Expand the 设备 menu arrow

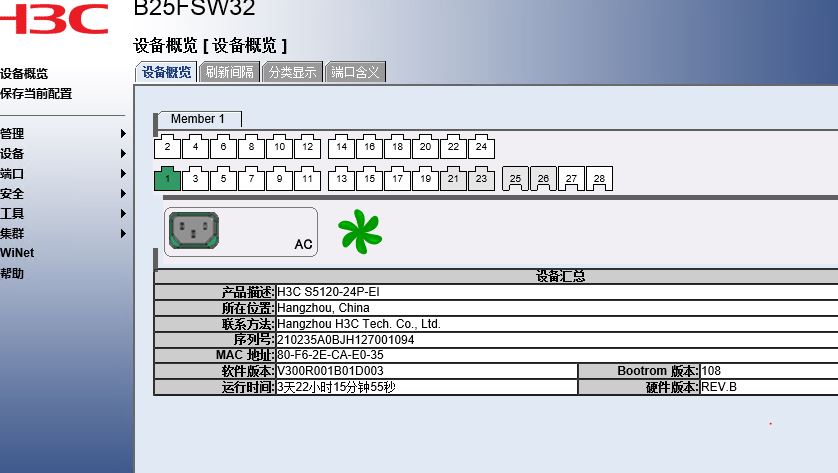tap(123, 153)
